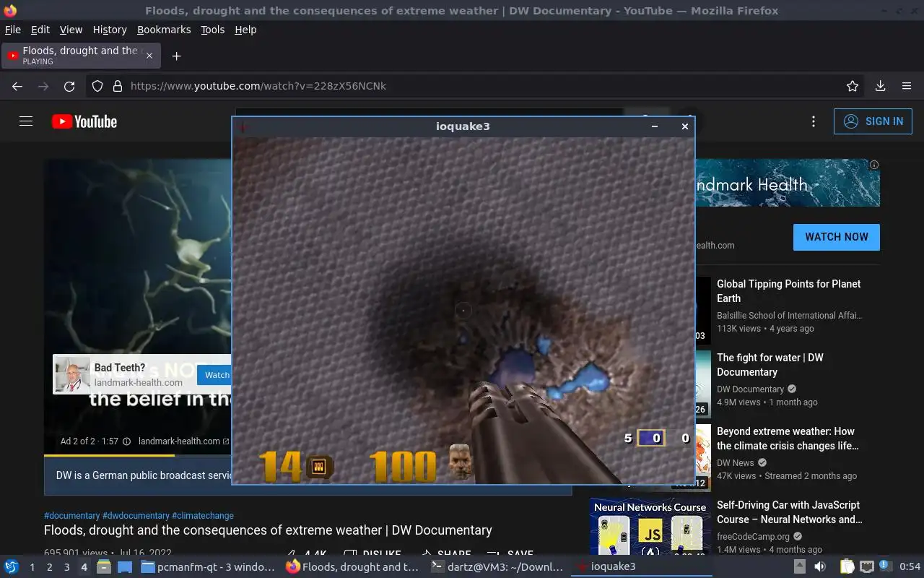Open the Neural Networks Course thumbnail
This screenshot has width=924, height=578.
[650, 527]
